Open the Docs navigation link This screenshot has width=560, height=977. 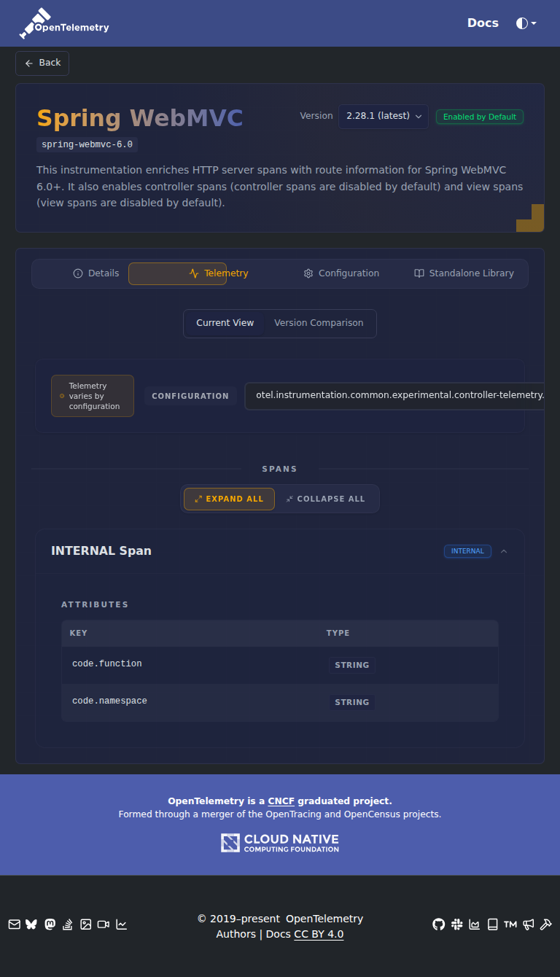click(483, 23)
